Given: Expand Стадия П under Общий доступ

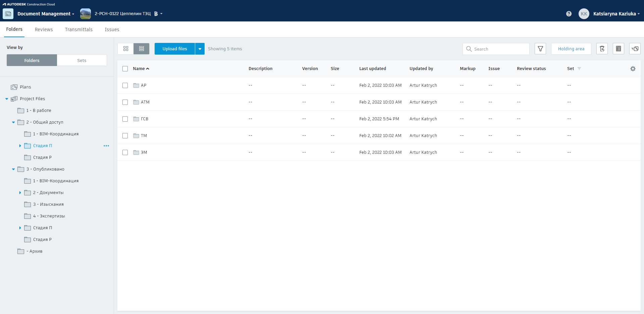Looking at the screenshot, I should [20, 146].
